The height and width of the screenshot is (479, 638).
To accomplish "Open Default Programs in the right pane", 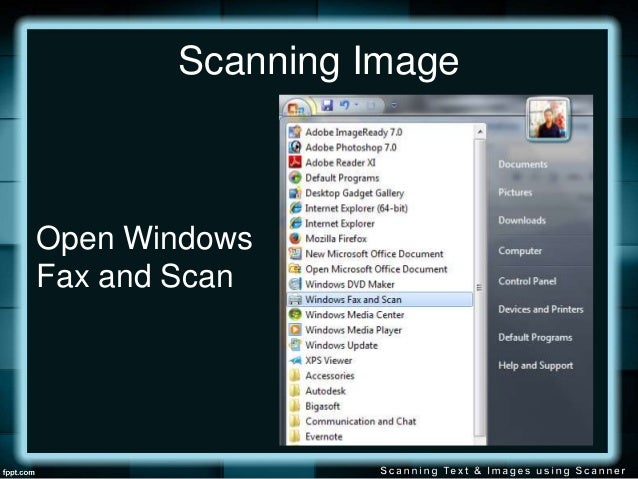I will pos(535,337).
